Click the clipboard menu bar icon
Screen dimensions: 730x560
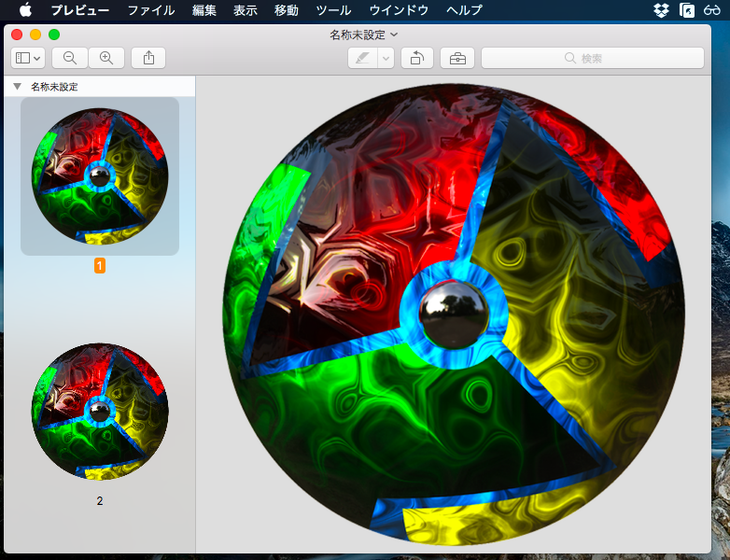point(687,9)
